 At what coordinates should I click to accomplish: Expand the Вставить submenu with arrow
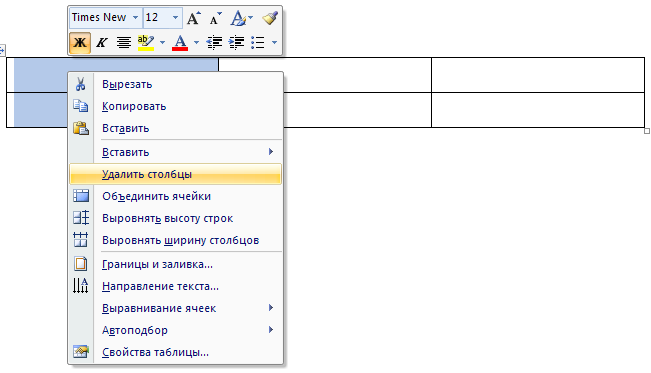coord(176,152)
